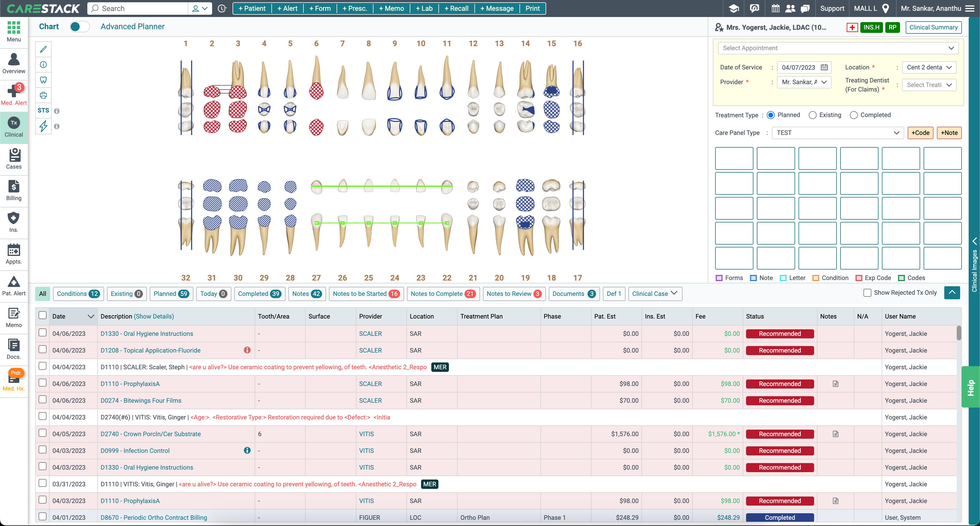Image resolution: width=980 pixels, height=526 pixels.
Task: Open the Select Appointment dropdown
Action: click(x=838, y=48)
